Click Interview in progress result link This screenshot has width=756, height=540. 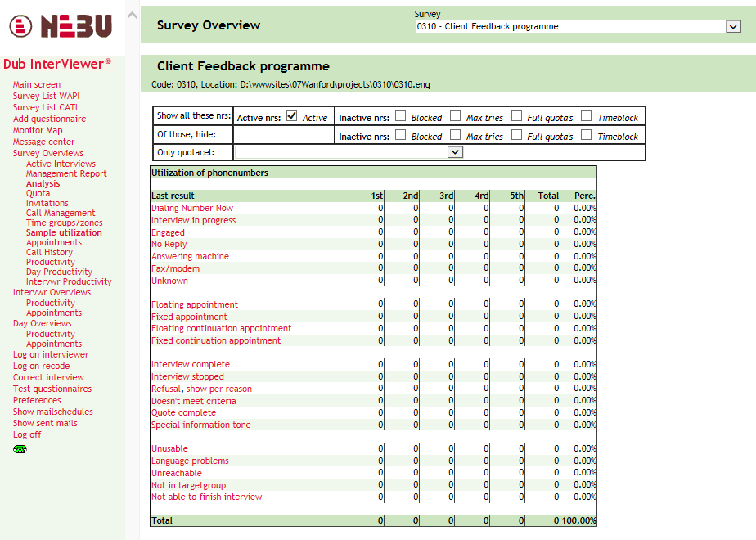click(193, 220)
